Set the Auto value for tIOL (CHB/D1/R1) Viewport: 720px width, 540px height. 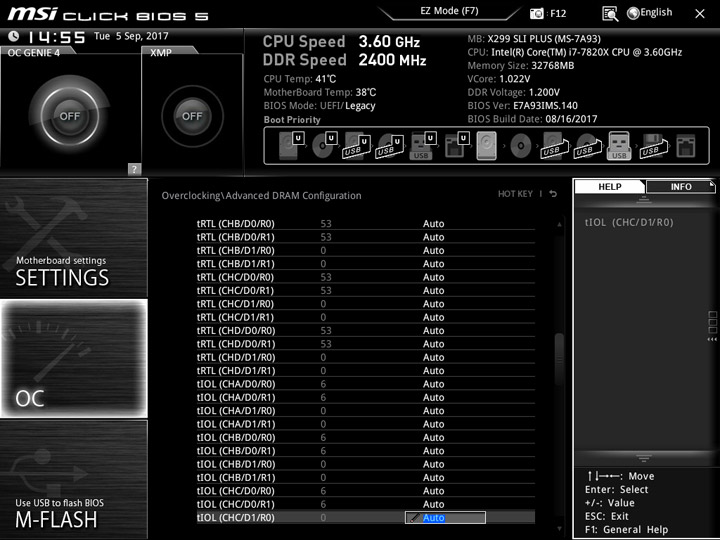point(433,478)
